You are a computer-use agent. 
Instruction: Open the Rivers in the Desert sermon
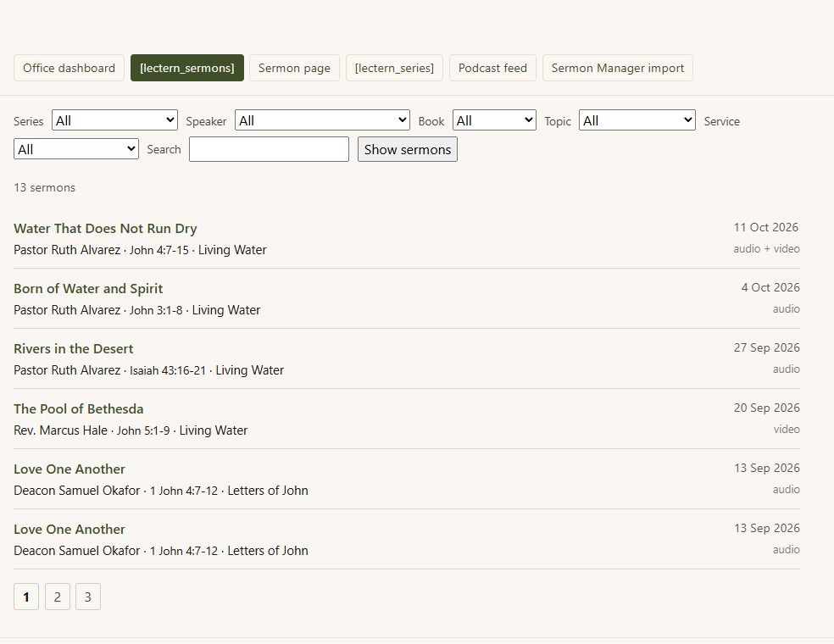coord(74,349)
